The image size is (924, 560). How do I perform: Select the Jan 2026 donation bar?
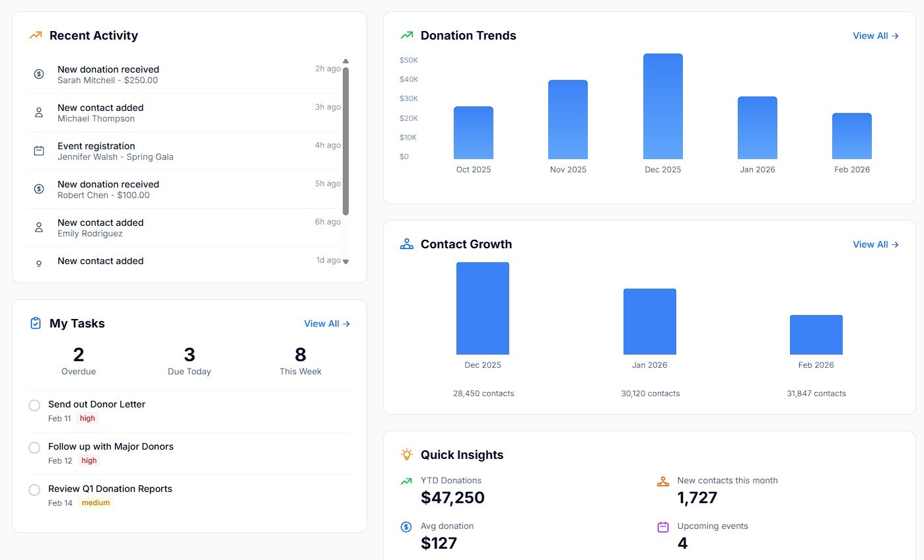[758, 127]
